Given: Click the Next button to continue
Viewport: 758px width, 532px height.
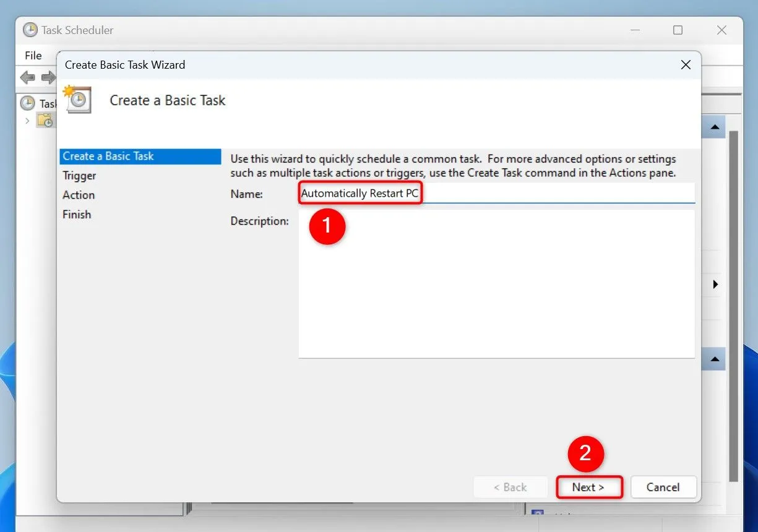Looking at the screenshot, I should [x=588, y=487].
